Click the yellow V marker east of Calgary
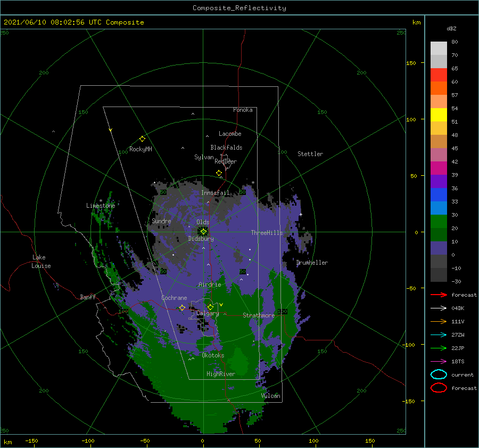The width and height of the screenshot is (479, 448). click(221, 305)
